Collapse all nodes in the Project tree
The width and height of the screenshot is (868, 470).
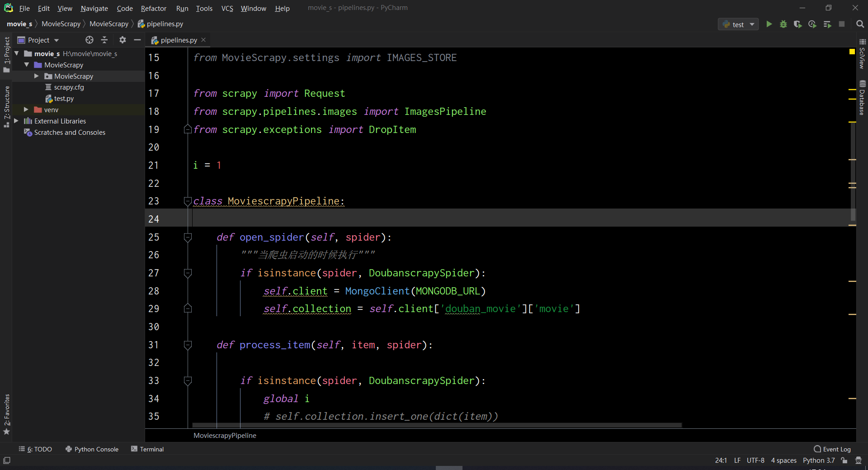pyautogui.click(x=104, y=40)
